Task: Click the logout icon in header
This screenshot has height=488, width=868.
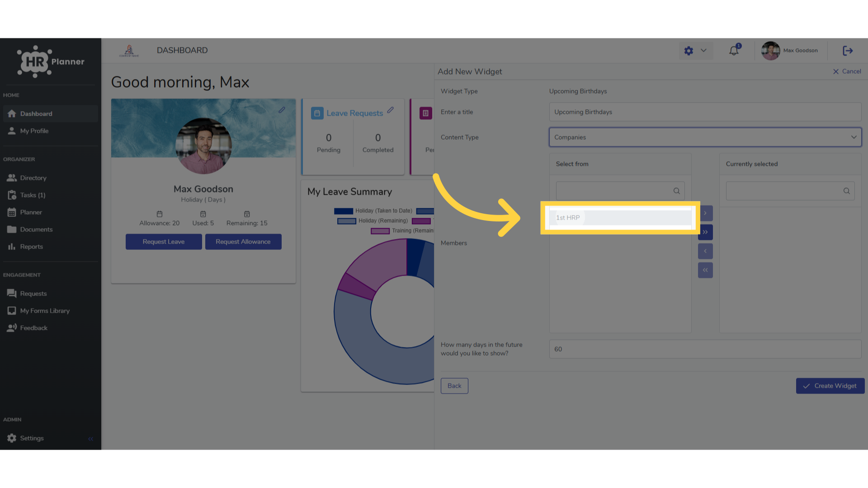Action: pyautogui.click(x=848, y=51)
